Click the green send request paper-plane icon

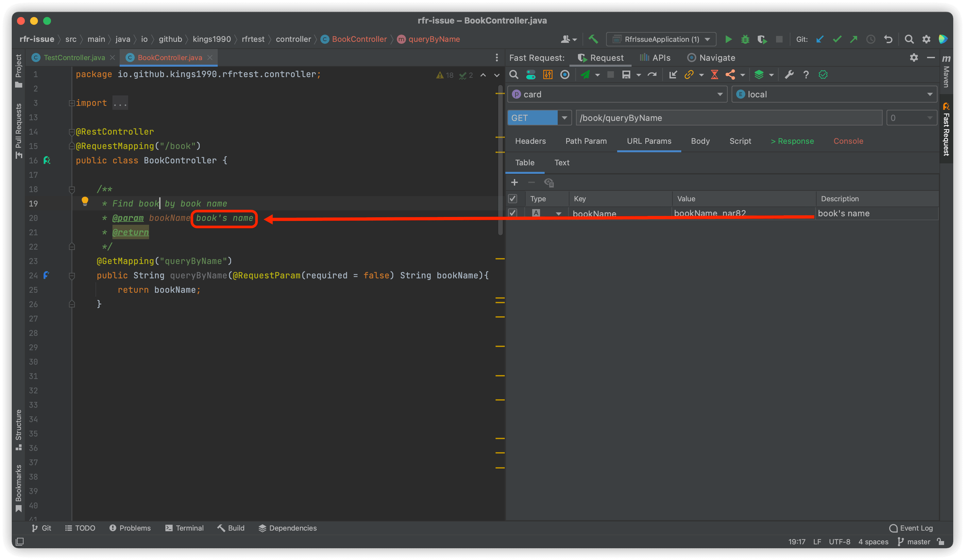click(x=585, y=74)
